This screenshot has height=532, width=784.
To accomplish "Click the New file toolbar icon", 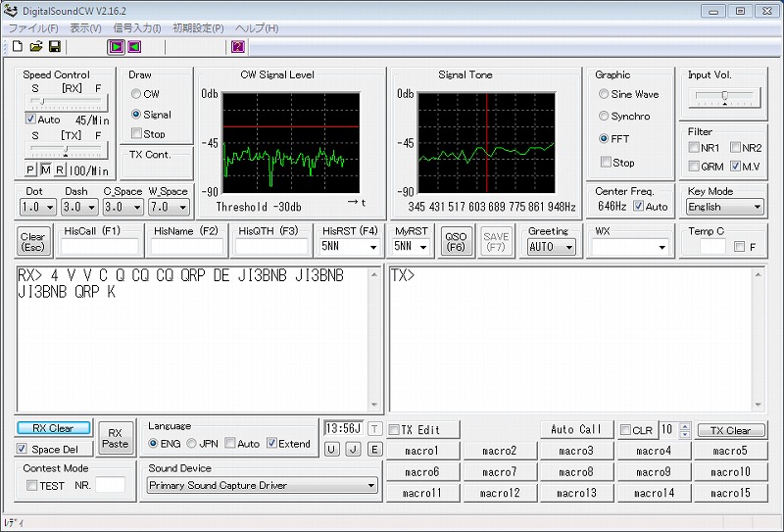I will point(17,46).
